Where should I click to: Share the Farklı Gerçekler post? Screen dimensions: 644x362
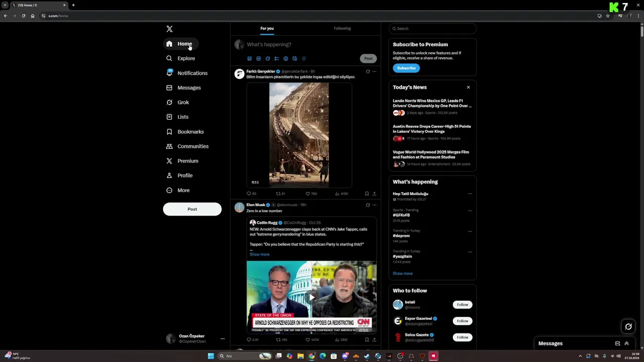374,194
